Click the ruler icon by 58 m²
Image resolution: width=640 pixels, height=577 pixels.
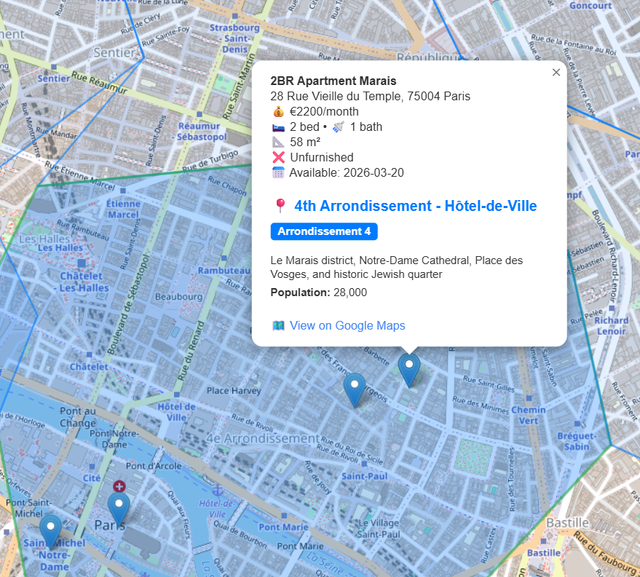278,142
